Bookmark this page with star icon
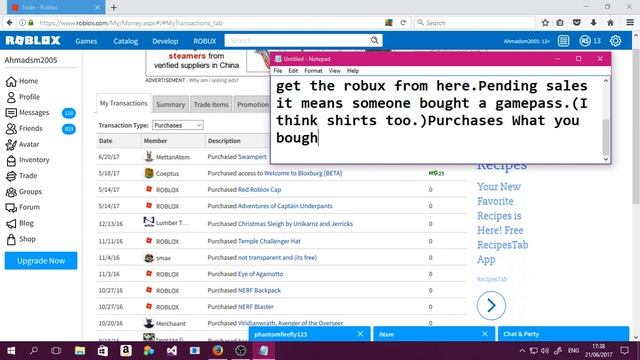 (x=545, y=23)
